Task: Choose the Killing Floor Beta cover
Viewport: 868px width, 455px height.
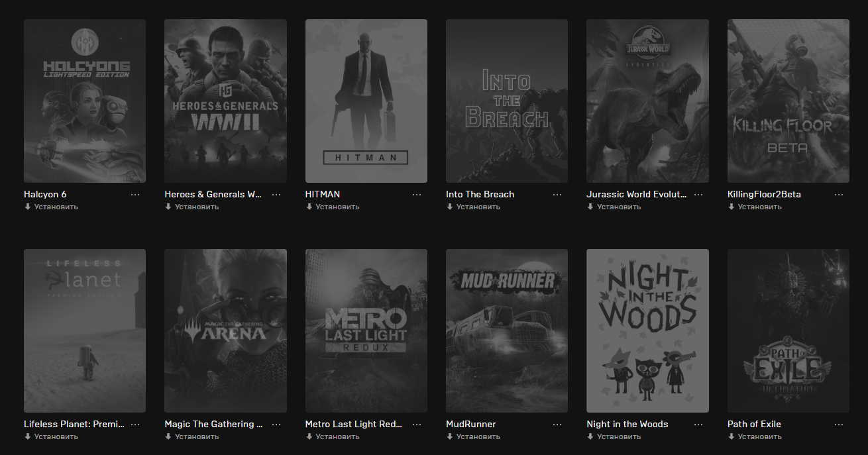Action: coord(788,101)
